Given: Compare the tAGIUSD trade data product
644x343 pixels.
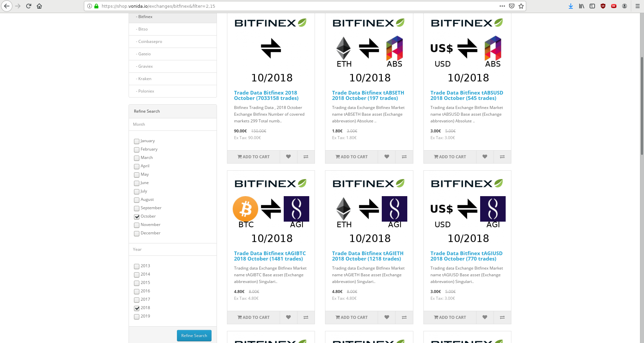Looking at the screenshot, I should (x=502, y=317).
